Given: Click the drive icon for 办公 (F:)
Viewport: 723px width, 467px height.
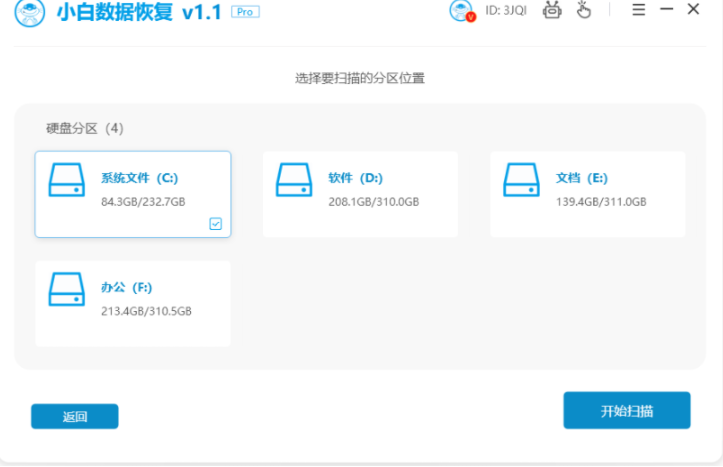Looking at the screenshot, I should tap(67, 289).
